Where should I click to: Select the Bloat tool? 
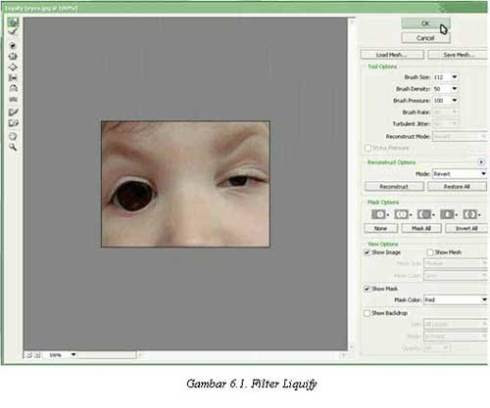[13, 67]
